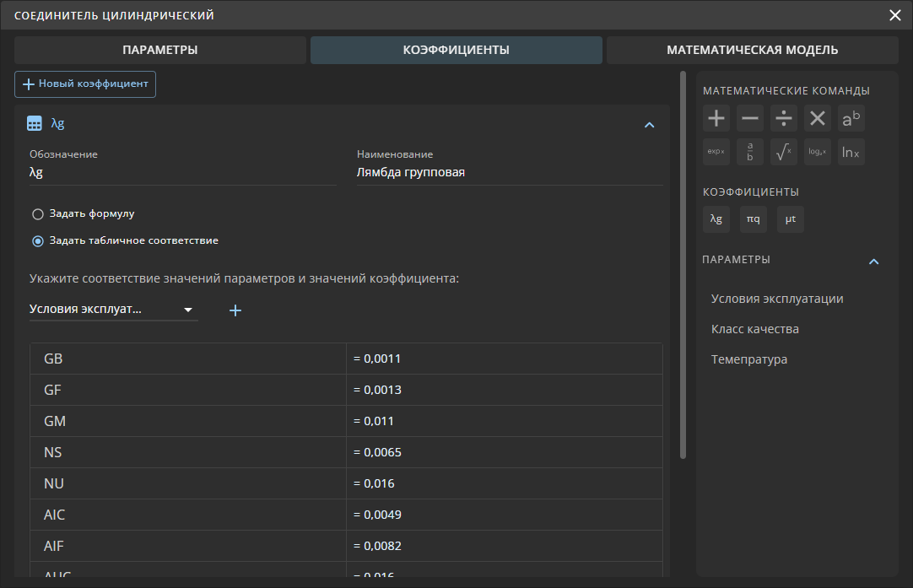Viewport: 913px width, 588px height.
Task: Insert the μt coefficient chip
Action: click(791, 219)
